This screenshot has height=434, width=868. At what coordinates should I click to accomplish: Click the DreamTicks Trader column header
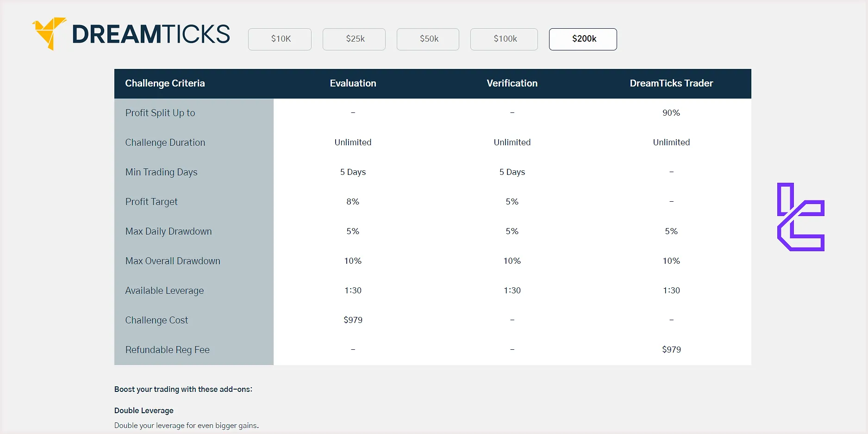tap(671, 83)
